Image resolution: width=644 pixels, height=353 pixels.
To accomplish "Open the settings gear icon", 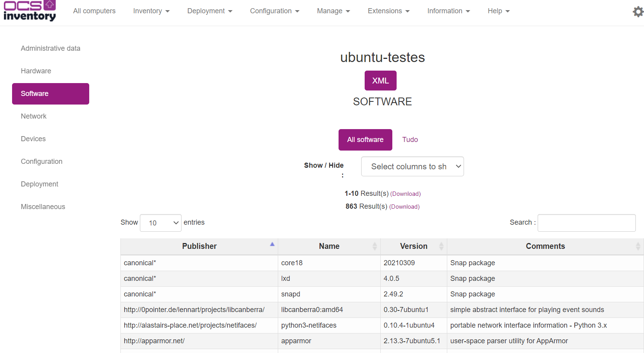I will pyautogui.click(x=638, y=11).
